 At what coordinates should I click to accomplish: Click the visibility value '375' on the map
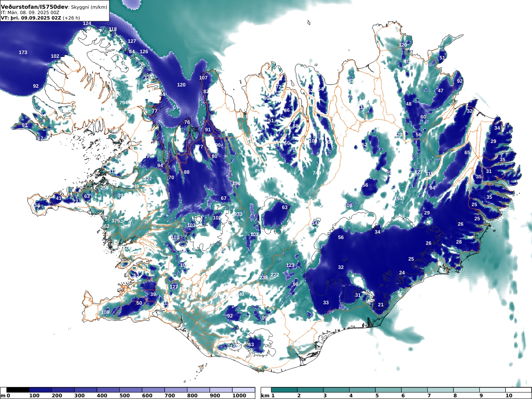pos(116,221)
